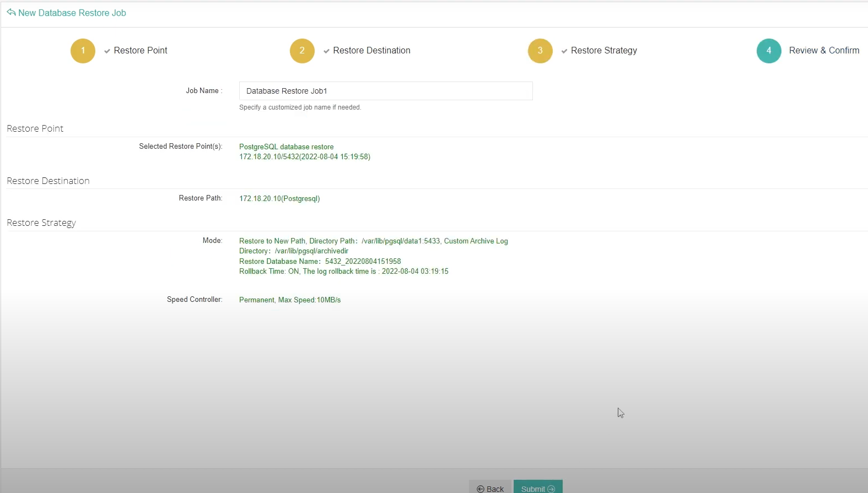Click the Job Name input field
868x493 pixels.
386,91
